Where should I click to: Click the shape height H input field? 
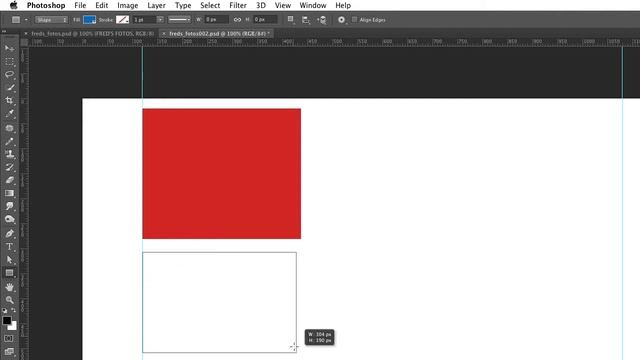coord(265,20)
